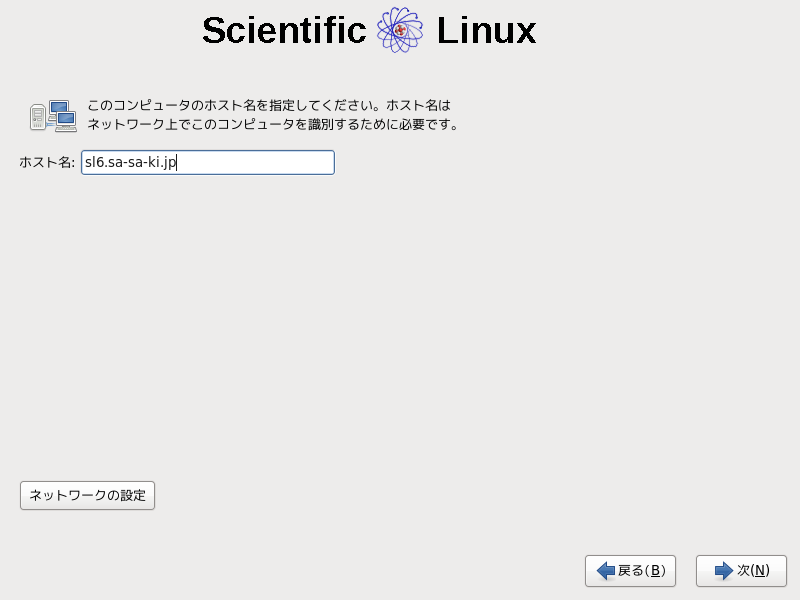Screen dimensions: 800x600
Task: Click the blue right arrow on 次
Action: tap(724, 571)
